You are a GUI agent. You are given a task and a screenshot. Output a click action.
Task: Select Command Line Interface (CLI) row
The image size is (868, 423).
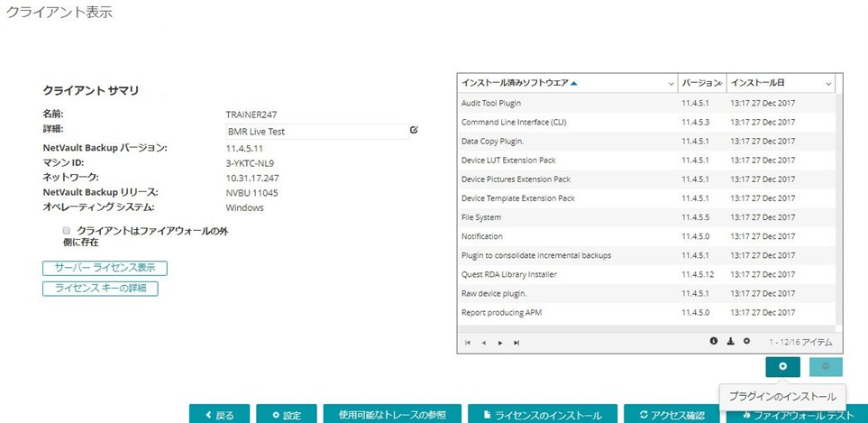[645, 122]
